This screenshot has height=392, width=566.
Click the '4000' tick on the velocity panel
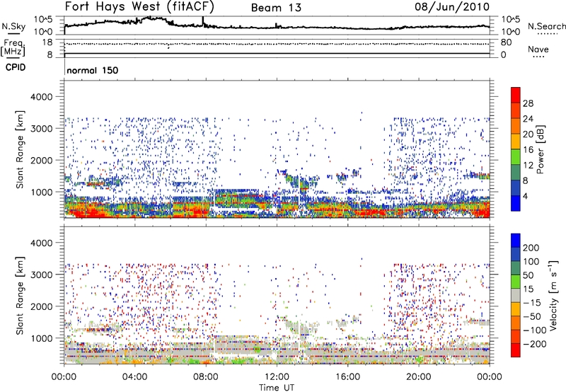[41, 243]
